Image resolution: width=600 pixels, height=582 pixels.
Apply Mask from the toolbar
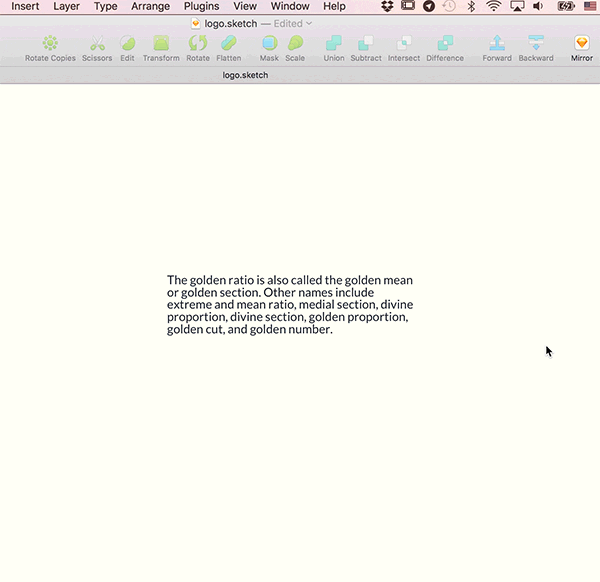point(269,43)
